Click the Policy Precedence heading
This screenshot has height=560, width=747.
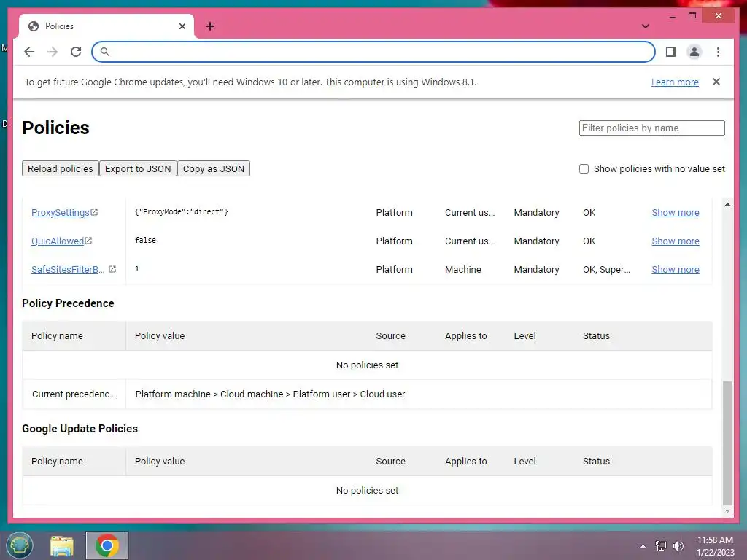[x=68, y=303]
